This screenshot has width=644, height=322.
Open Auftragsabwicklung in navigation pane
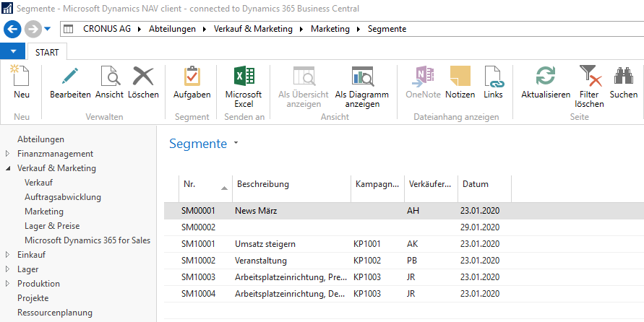63,197
